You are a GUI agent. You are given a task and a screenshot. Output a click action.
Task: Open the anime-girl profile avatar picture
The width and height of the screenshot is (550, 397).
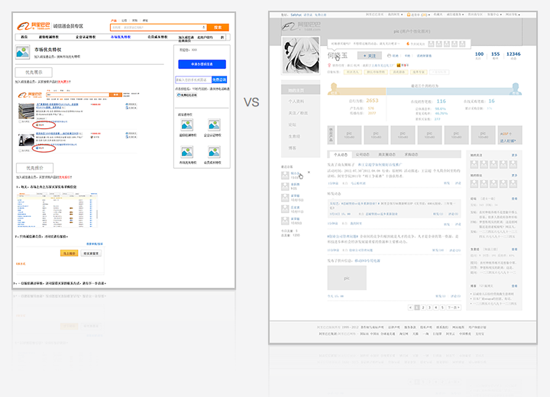click(301, 55)
